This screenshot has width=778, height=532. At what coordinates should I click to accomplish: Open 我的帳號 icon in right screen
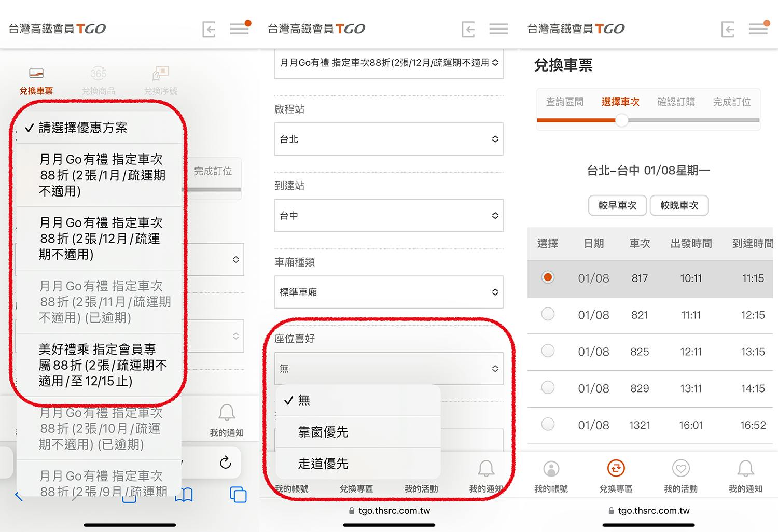(x=551, y=468)
